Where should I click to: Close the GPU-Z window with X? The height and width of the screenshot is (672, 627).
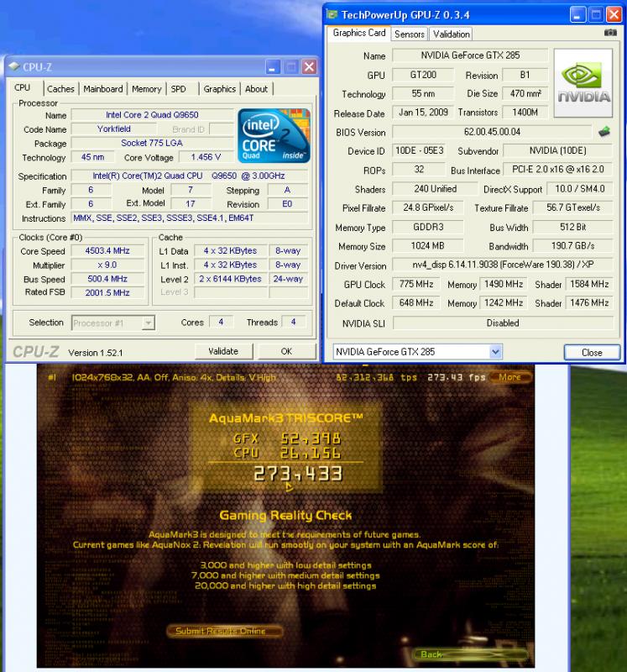(x=614, y=15)
